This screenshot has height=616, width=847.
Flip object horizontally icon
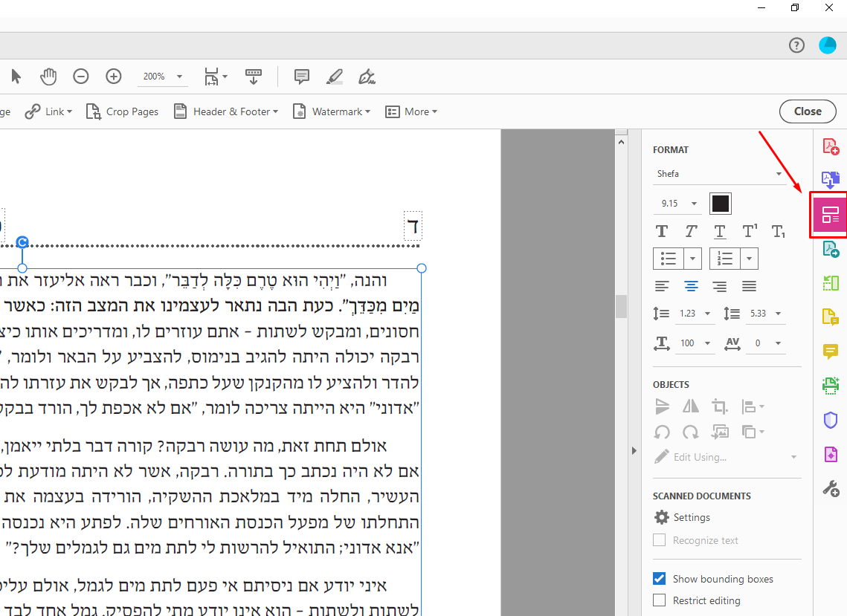tap(691, 406)
